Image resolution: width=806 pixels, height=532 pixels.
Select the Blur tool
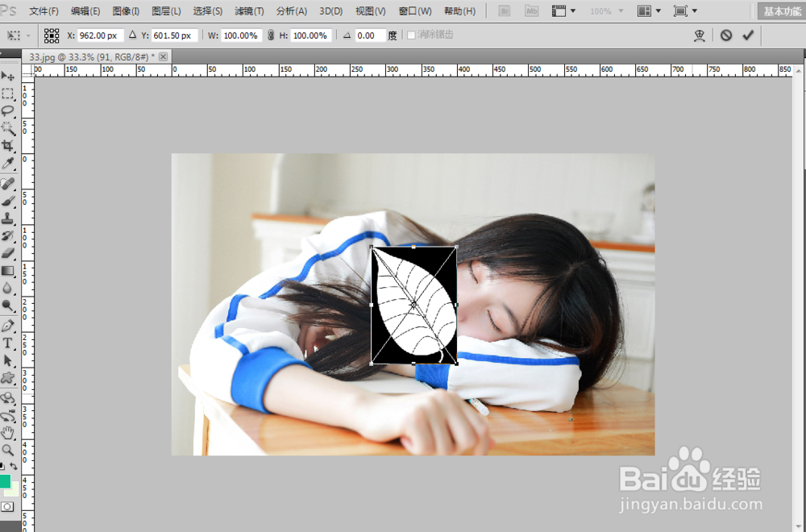pyautogui.click(x=8, y=289)
